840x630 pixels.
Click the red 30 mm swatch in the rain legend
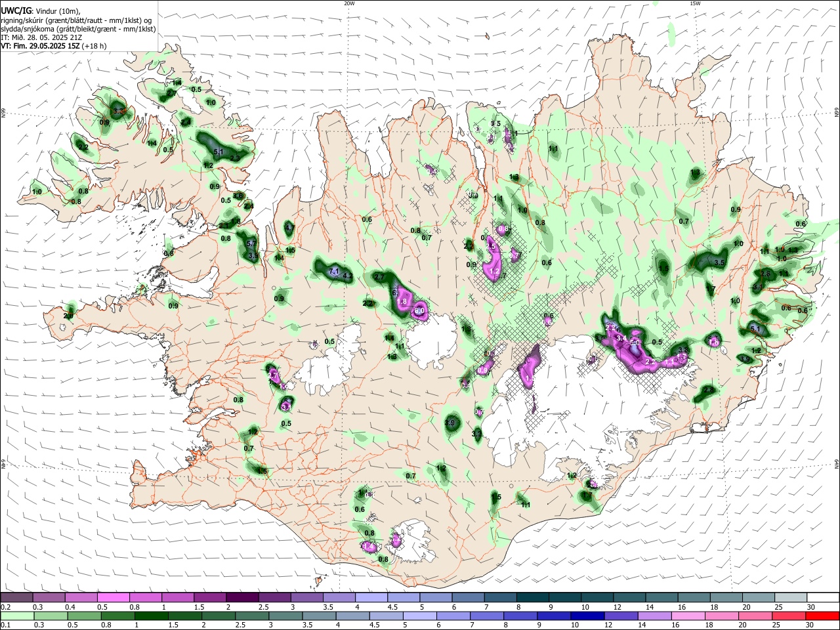[x=824, y=616]
